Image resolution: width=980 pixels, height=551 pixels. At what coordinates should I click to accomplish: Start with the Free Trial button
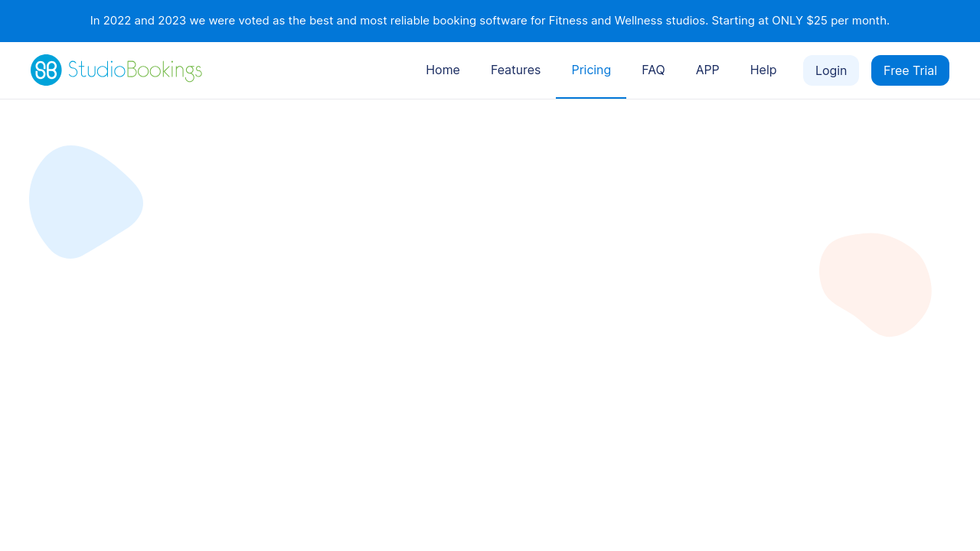[x=910, y=70]
